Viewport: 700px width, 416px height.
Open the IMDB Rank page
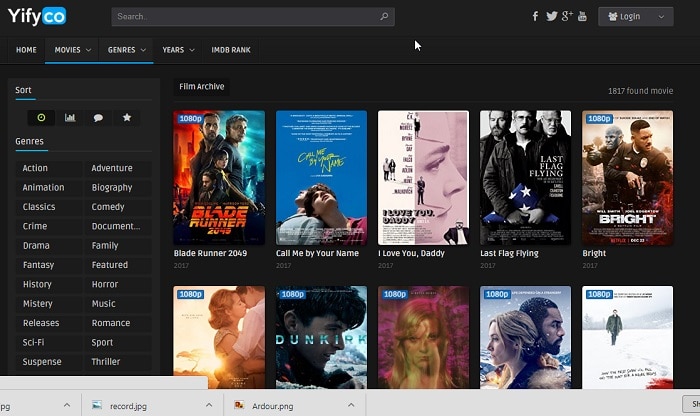coord(231,50)
